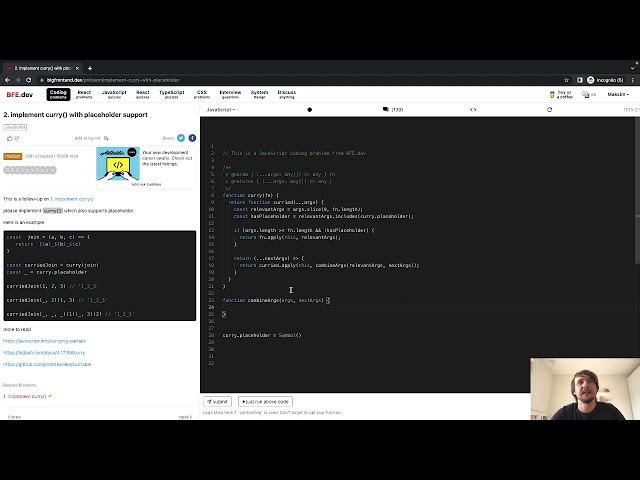Viewport: 640px width, 480px height.
Task: Open the Authentic Jobs ad image
Action: (x=118, y=164)
